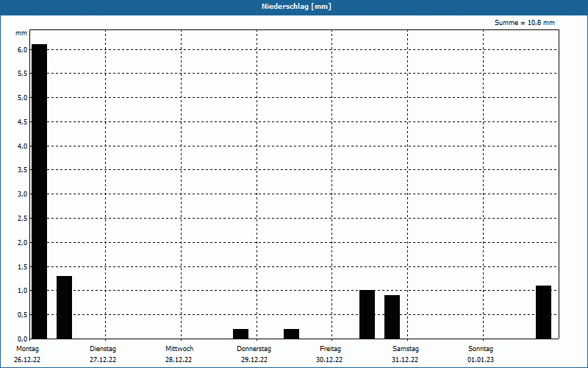Click the Donnerstag axis label
The image size is (588, 368).
(x=254, y=349)
